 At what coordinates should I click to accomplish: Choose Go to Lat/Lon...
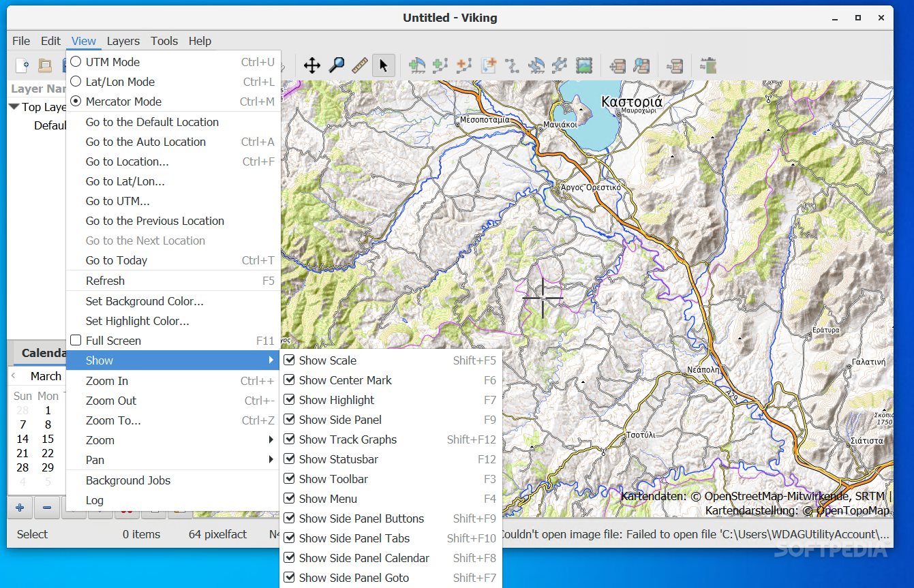pyautogui.click(x=173, y=181)
